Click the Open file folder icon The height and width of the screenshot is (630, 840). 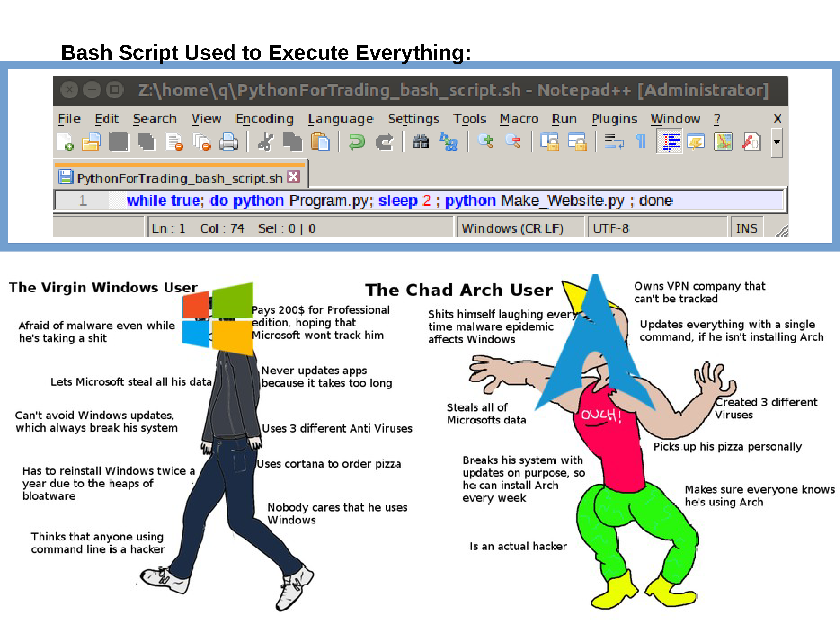point(91,142)
